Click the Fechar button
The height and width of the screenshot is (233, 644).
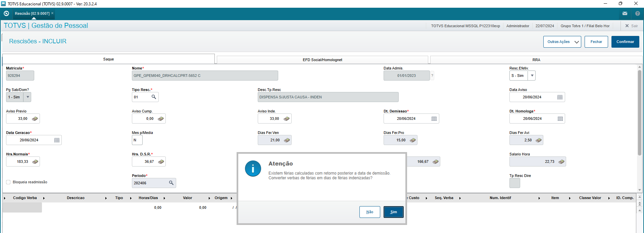(596, 42)
